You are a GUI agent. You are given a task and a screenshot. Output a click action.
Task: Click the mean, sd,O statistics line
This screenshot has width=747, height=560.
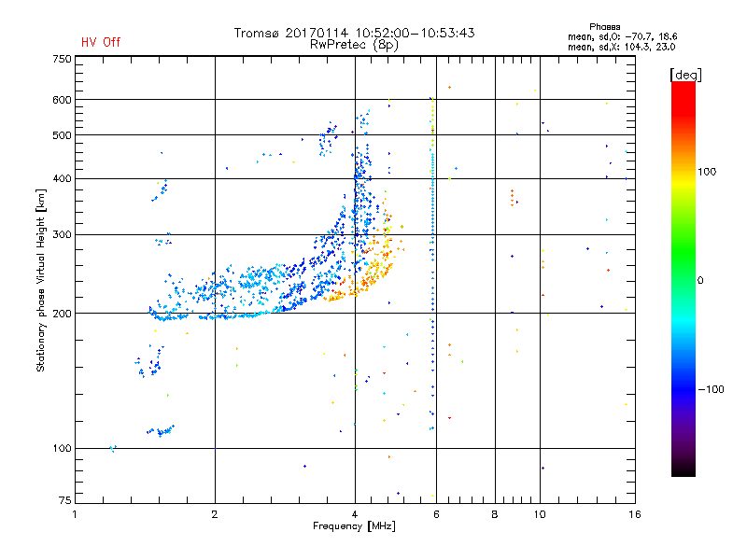622,36
